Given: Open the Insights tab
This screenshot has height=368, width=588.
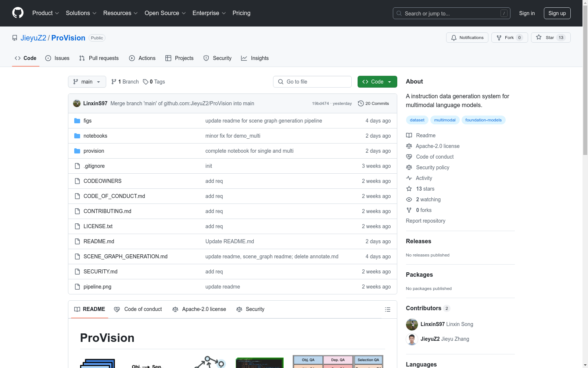Looking at the screenshot, I should pyautogui.click(x=255, y=58).
